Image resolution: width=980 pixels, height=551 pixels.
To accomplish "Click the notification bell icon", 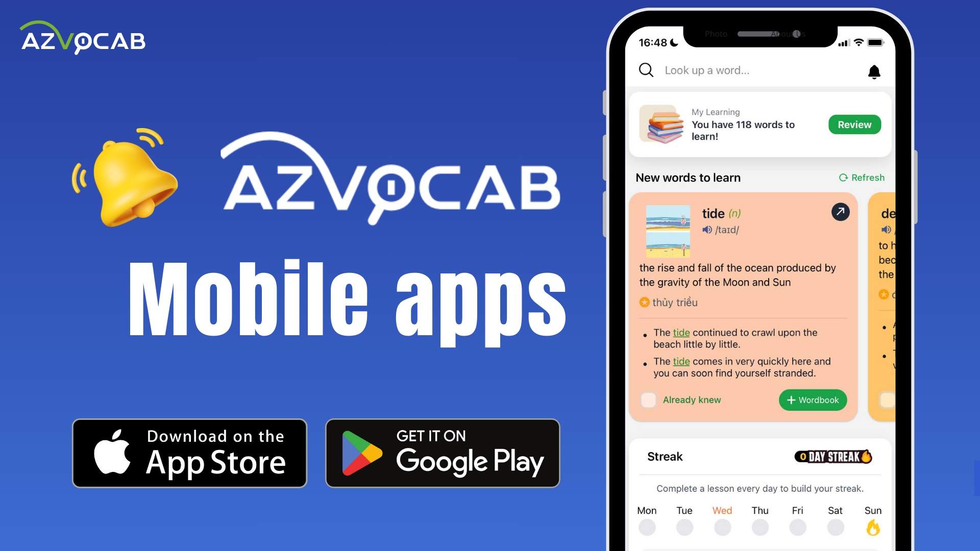I will (x=874, y=71).
